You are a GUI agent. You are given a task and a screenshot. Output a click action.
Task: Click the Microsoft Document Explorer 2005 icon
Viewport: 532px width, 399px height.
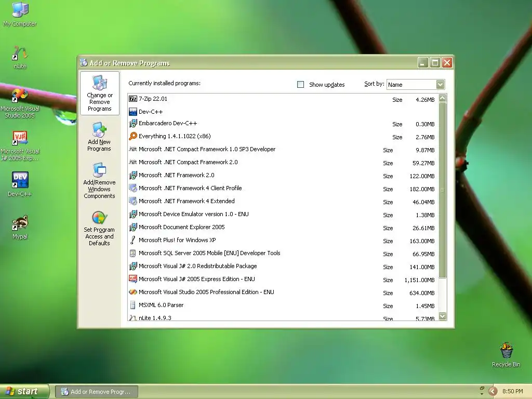tap(133, 227)
